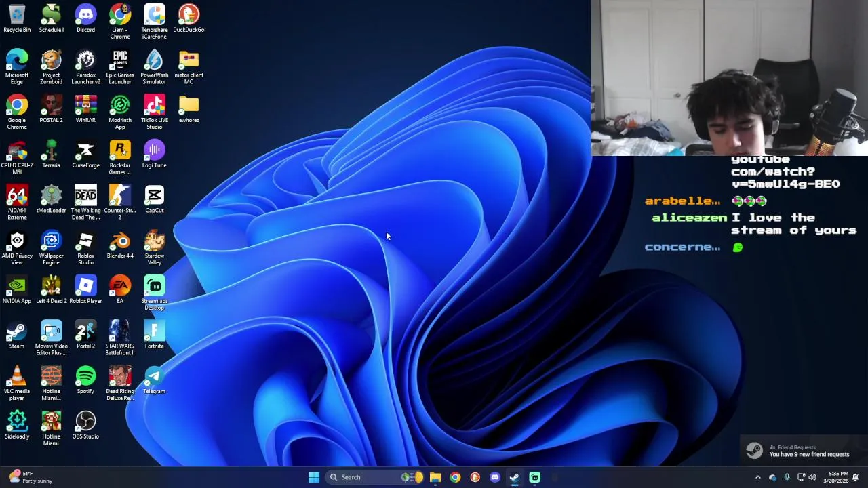
Task: Open Paradox Launcher v2
Action: pyautogui.click(x=85, y=67)
